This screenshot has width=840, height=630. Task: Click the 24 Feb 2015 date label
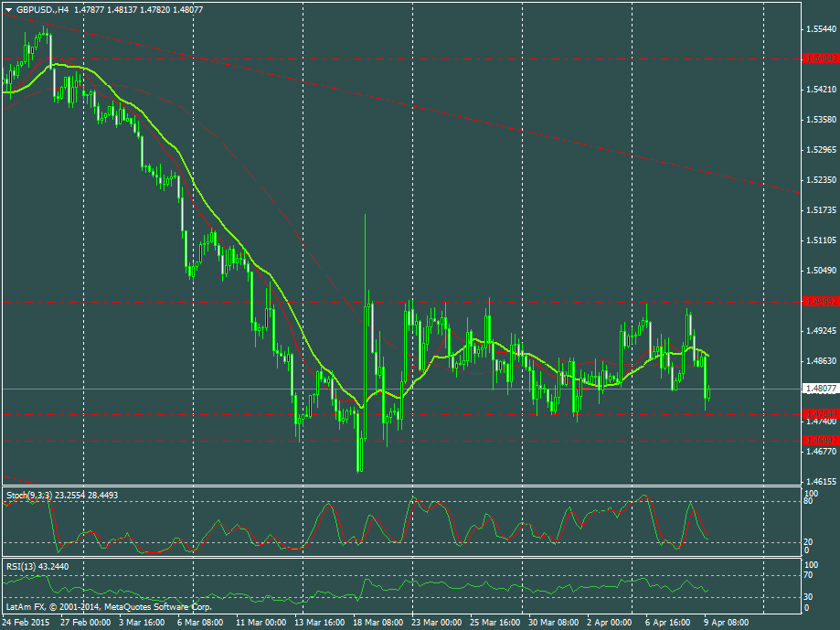(27, 621)
